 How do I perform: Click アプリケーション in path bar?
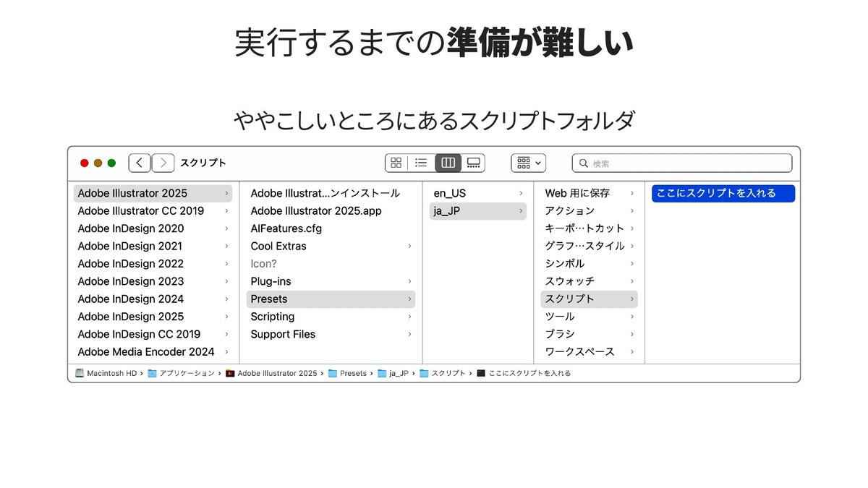181,373
